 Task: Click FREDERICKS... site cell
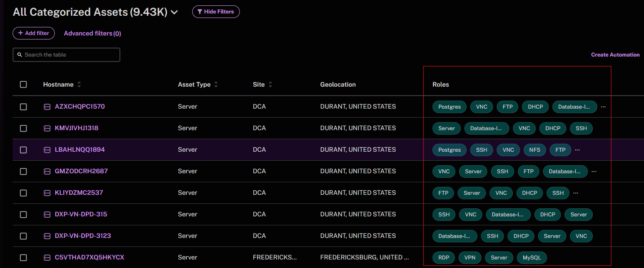275,257
